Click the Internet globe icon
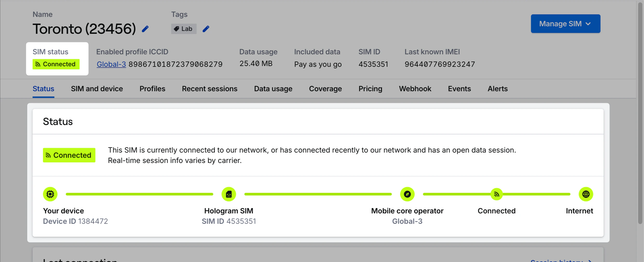 coord(586,194)
